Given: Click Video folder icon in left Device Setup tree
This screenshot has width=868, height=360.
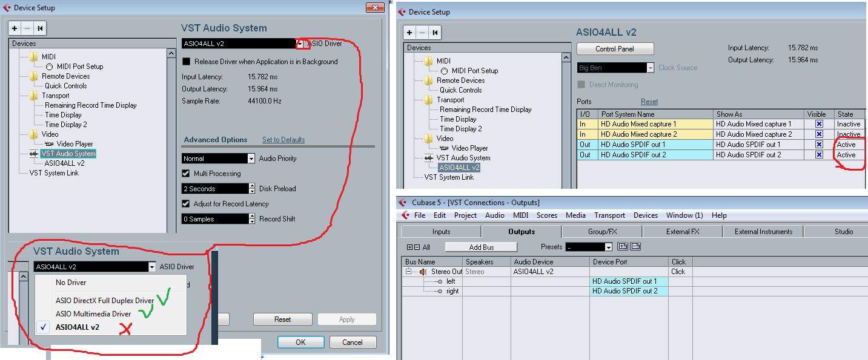Looking at the screenshot, I should point(33,134).
